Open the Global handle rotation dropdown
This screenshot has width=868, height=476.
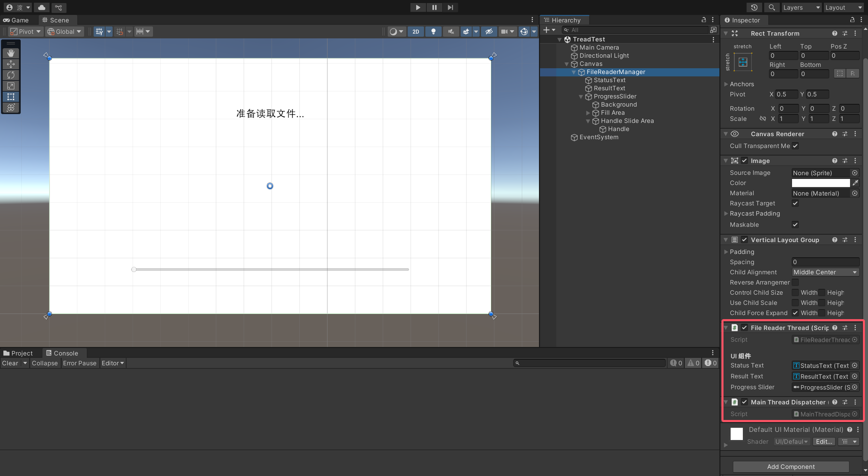pyautogui.click(x=64, y=32)
